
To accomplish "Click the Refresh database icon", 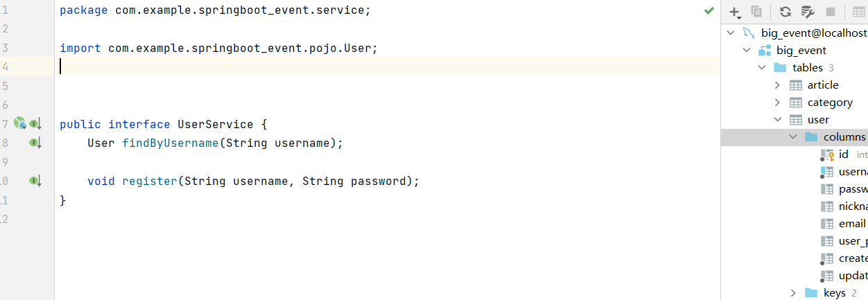I will [785, 12].
